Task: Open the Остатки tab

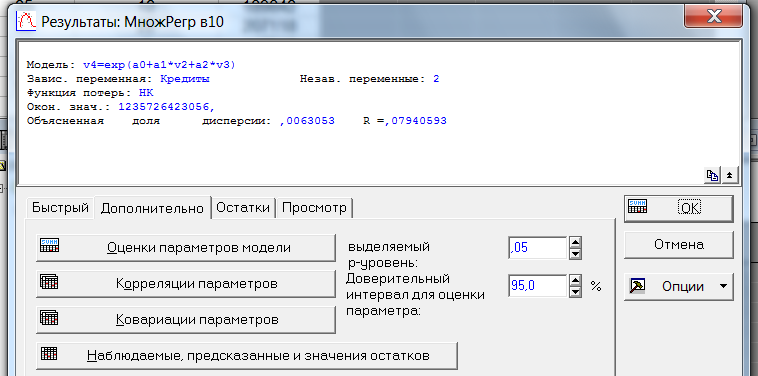Action: point(243,208)
